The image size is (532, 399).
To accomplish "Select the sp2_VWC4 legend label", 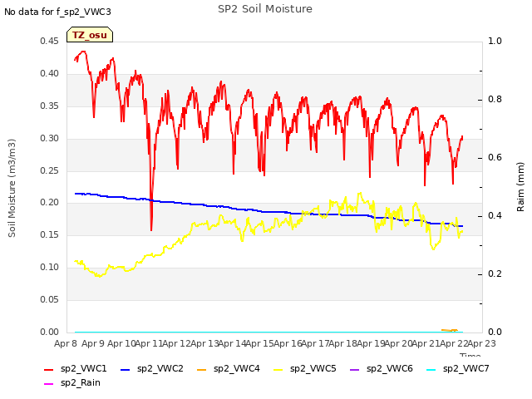I will coord(236,369).
